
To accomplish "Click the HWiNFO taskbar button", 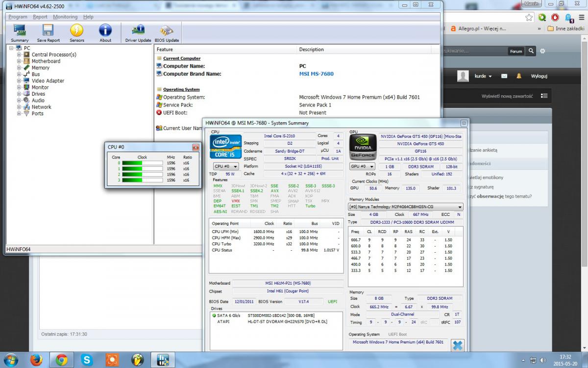I will 163,360.
